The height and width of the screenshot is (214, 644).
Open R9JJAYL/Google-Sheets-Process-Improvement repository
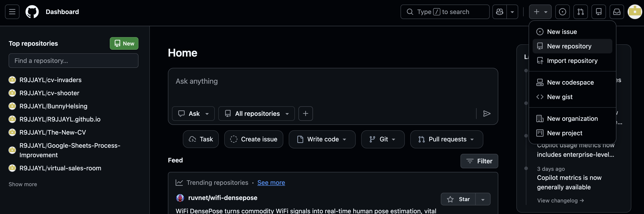coord(70,150)
